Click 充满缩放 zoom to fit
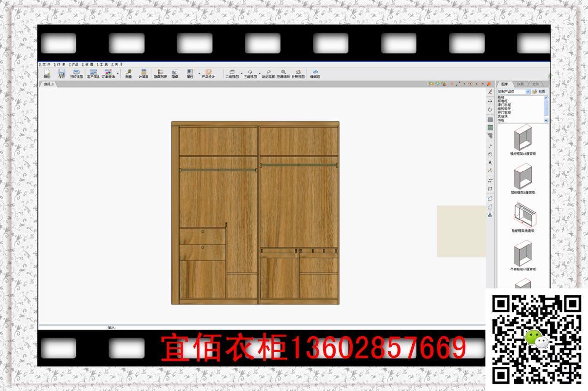This screenshot has width=588, height=391. coord(283,73)
